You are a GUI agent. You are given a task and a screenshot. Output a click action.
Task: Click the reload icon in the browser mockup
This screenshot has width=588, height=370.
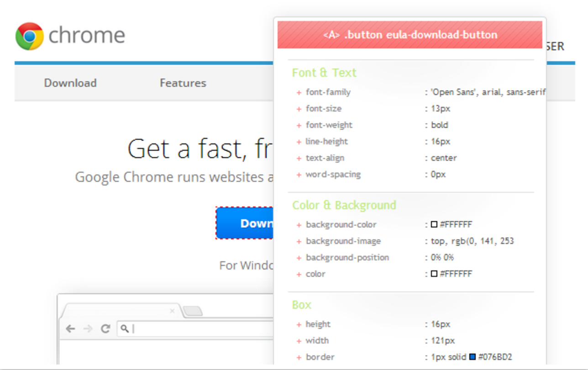coord(106,328)
